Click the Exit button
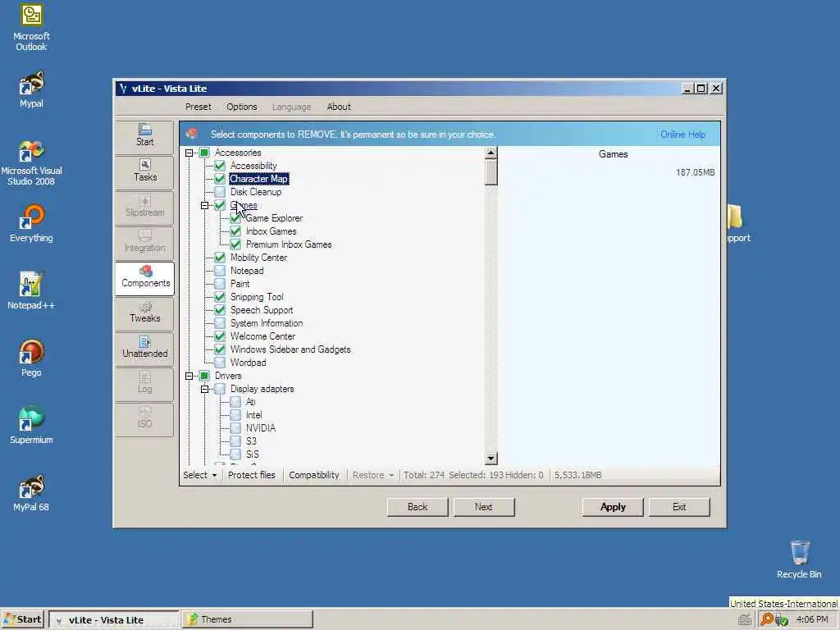The width and height of the screenshot is (840, 630). click(679, 507)
